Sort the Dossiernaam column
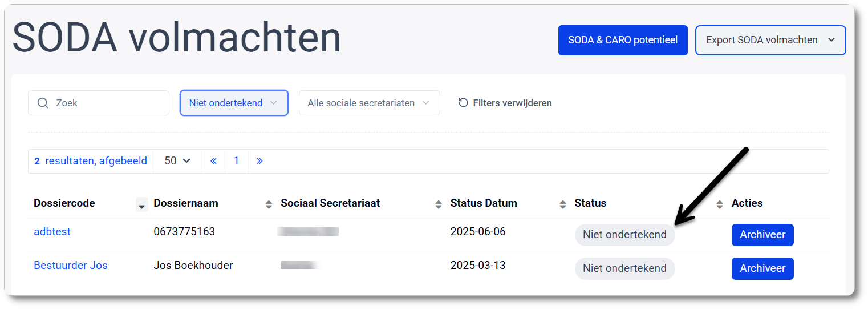The height and width of the screenshot is (309, 868). (269, 204)
